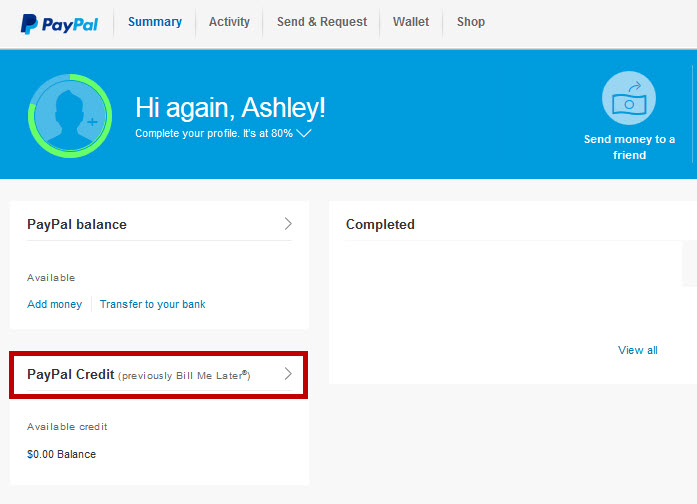This screenshot has width=697, height=504.
Task: Click the Add money link
Action: tap(55, 304)
